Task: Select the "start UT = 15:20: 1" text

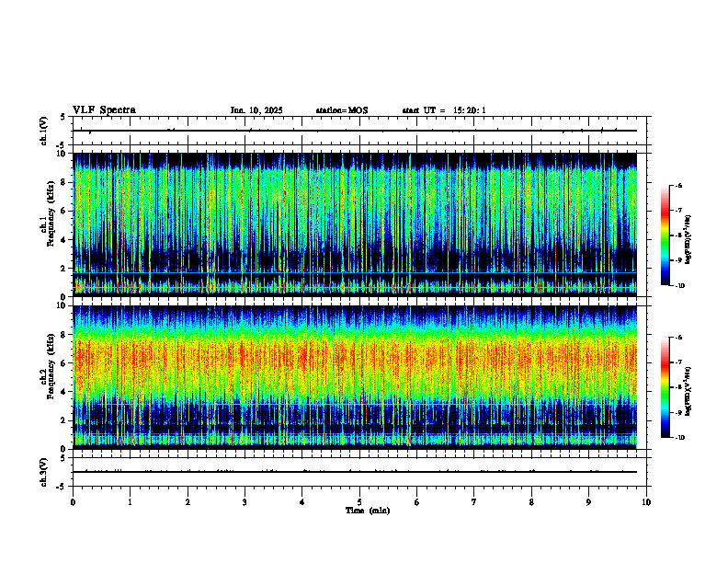Action: click(444, 110)
